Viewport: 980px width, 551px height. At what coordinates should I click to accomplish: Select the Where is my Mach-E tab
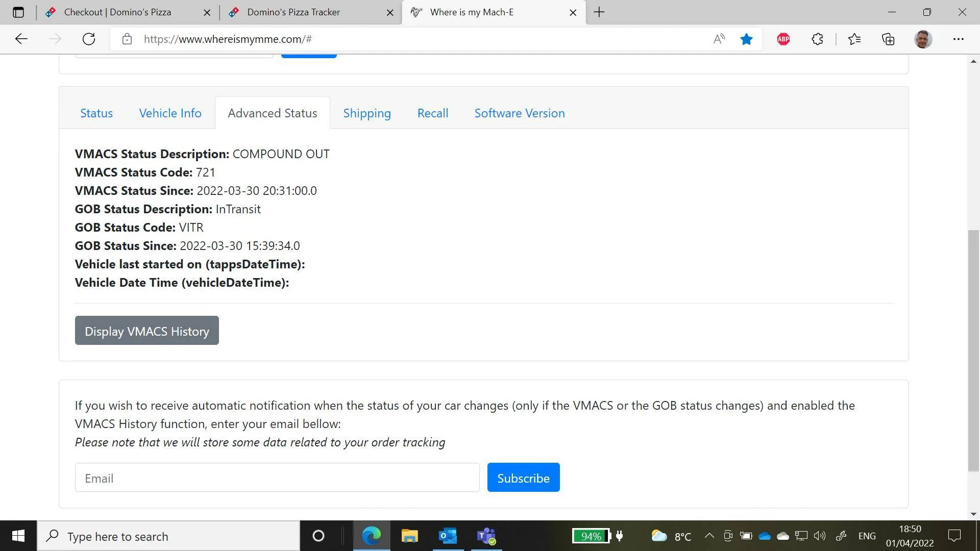pyautogui.click(x=494, y=12)
